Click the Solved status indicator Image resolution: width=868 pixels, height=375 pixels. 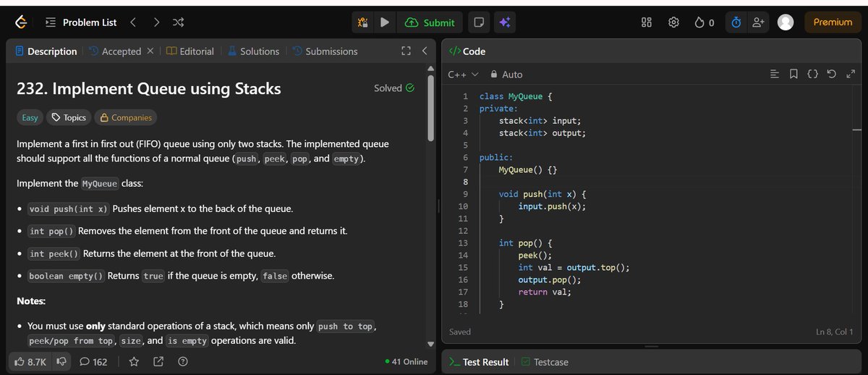point(394,88)
